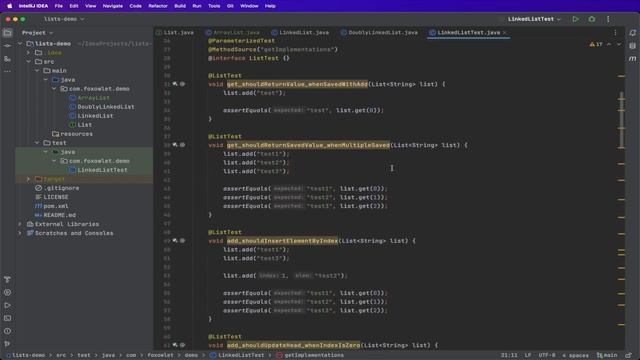Open the Refactor menu

pyautogui.click(x=158, y=6)
